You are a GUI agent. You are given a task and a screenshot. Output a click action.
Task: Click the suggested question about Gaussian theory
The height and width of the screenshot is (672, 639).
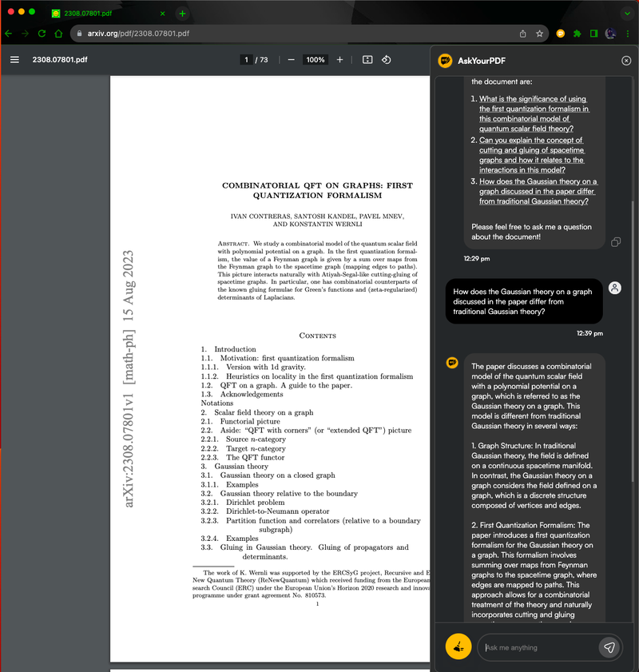[534, 191]
